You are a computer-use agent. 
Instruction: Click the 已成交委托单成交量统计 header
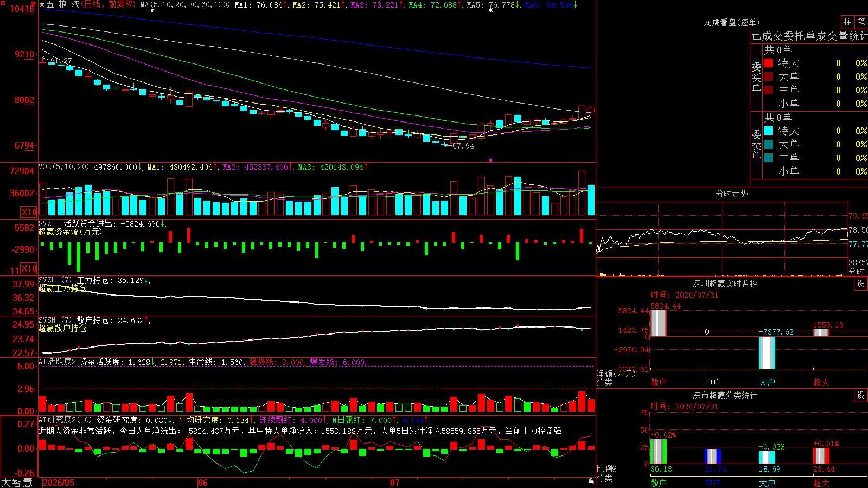(x=809, y=36)
